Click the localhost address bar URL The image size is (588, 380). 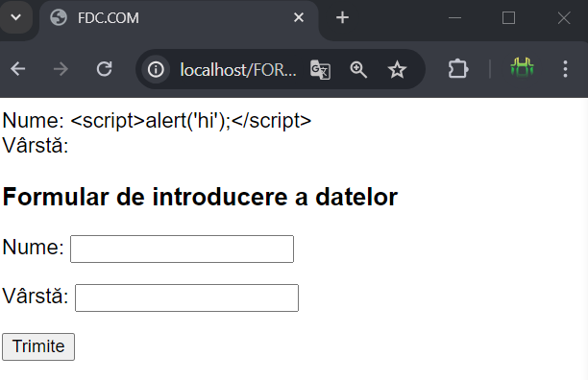coord(237,70)
